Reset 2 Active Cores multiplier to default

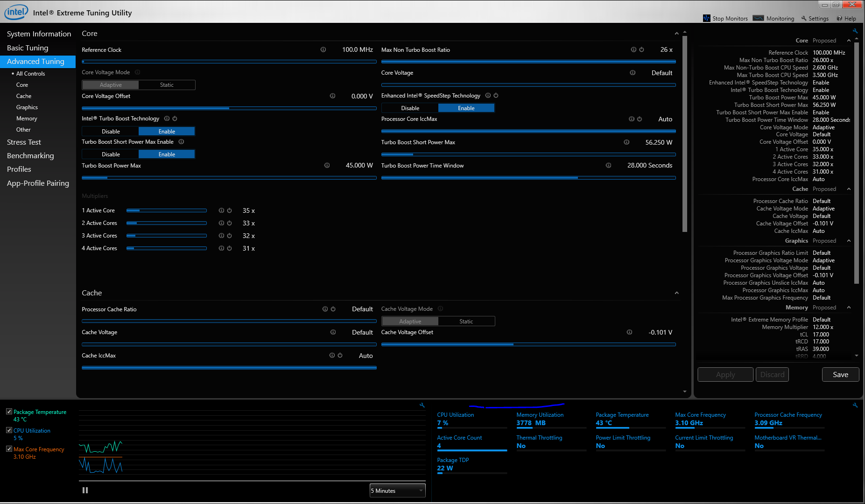point(229,223)
